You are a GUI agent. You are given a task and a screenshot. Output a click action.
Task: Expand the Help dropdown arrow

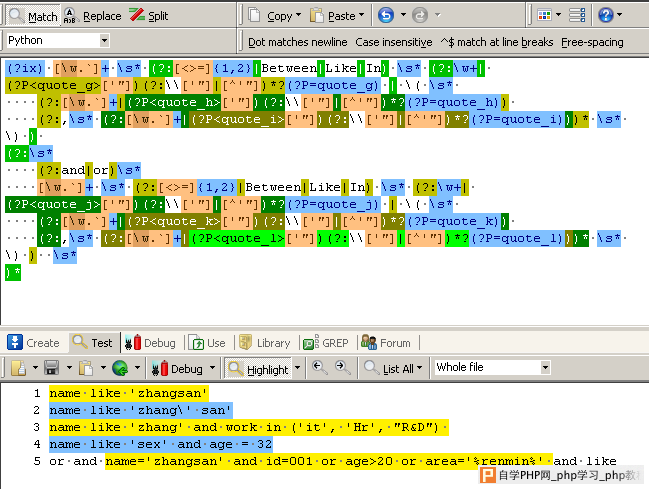click(620, 15)
